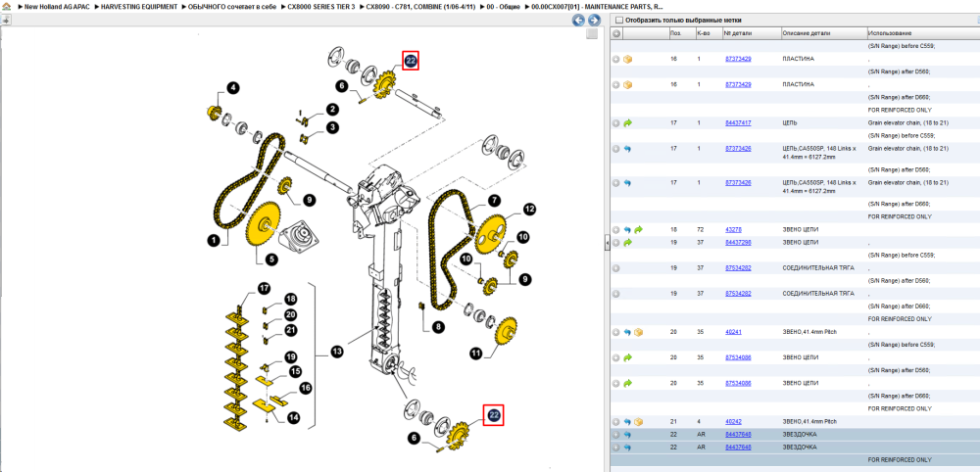
Task: Toggle 'Отобразить только выбранные метки' checkbox
Action: coord(618,20)
